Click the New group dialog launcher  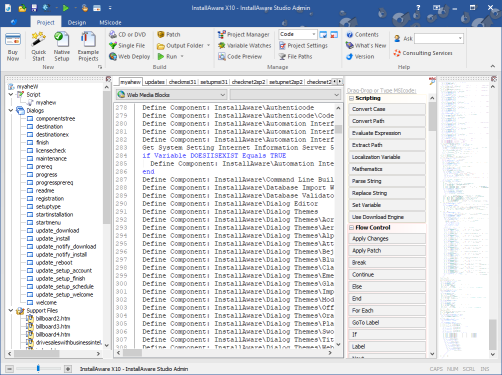(x=100, y=67)
